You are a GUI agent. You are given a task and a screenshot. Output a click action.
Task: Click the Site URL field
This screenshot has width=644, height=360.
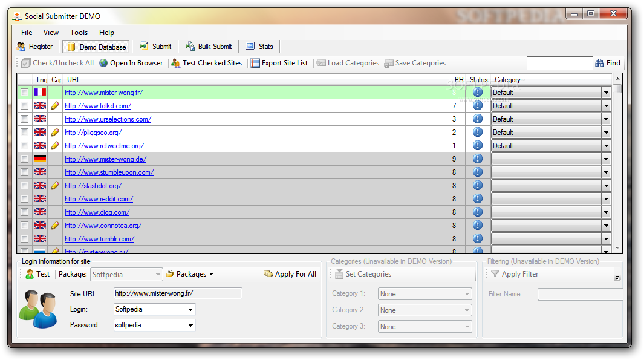pyautogui.click(x=178, y=293)
